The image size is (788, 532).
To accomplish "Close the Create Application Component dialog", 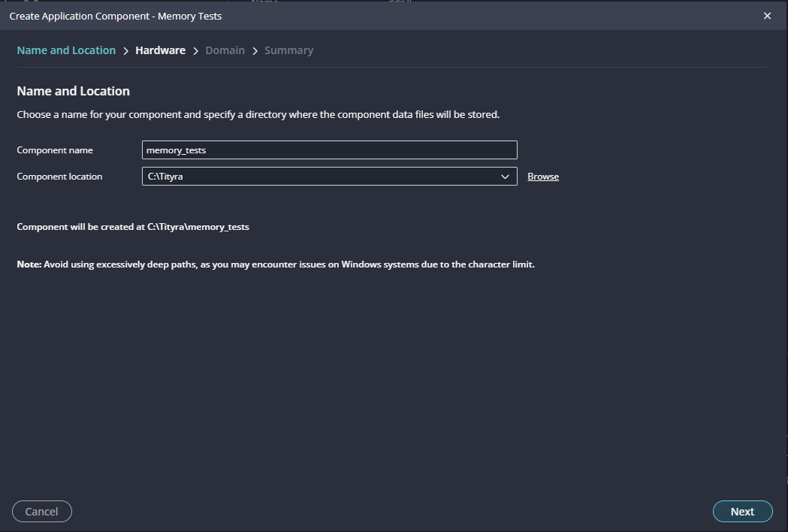I will pyautogui.click(x=767, y=16).
